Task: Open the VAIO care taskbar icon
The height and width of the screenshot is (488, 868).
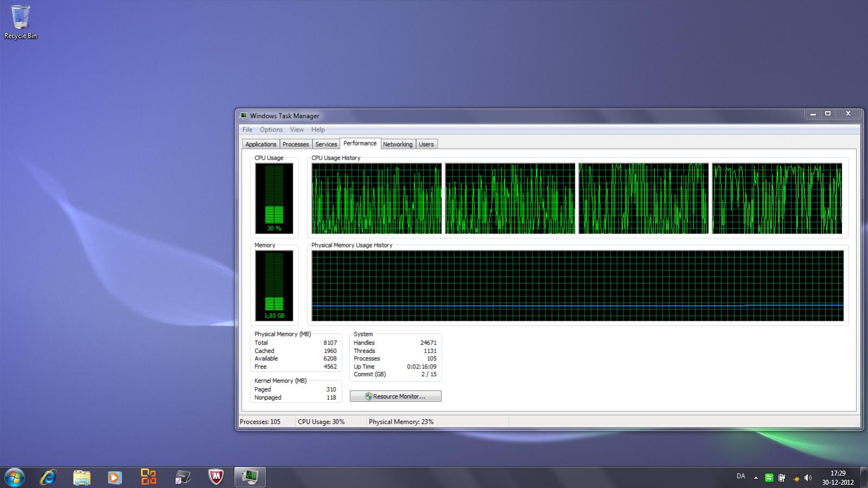Action: pos(182,477)
